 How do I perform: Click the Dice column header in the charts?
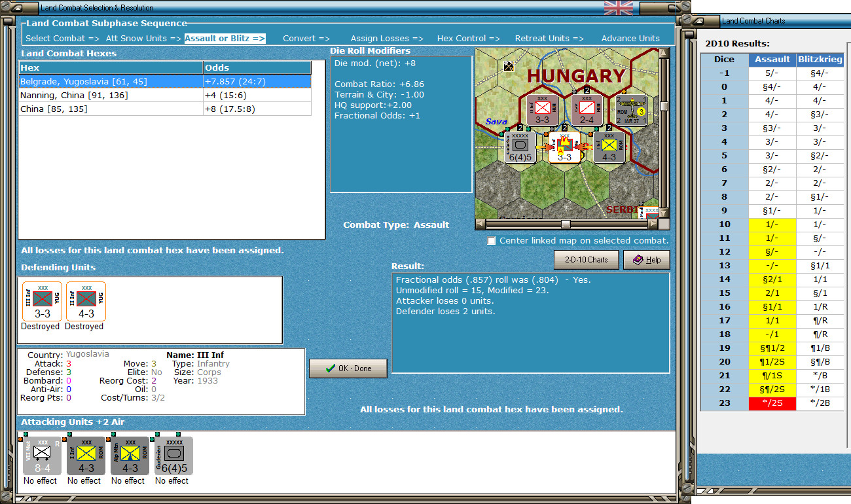[x=725, y=60]
